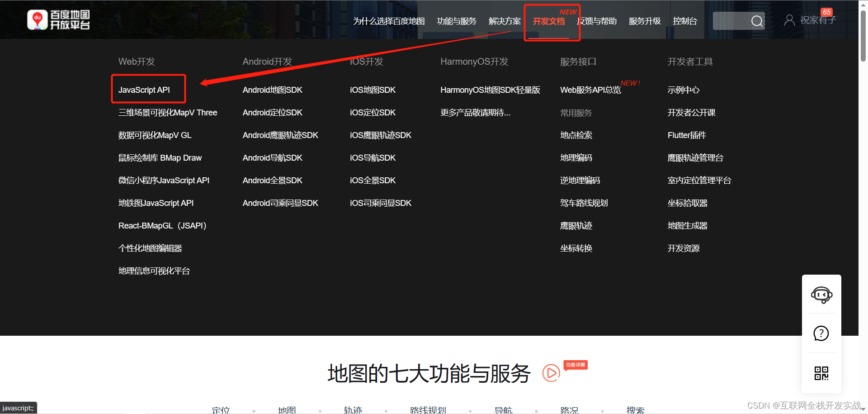Open HarmonyOS地图SDK轻量版 link
Screen dimensions: 868x414
(491, 90)
